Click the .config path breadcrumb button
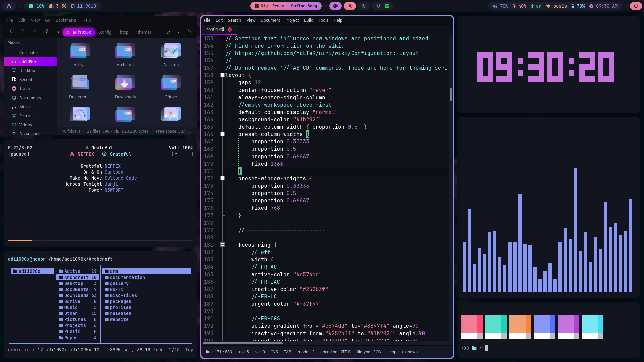 pyautogui.click(x=105, y=32)
